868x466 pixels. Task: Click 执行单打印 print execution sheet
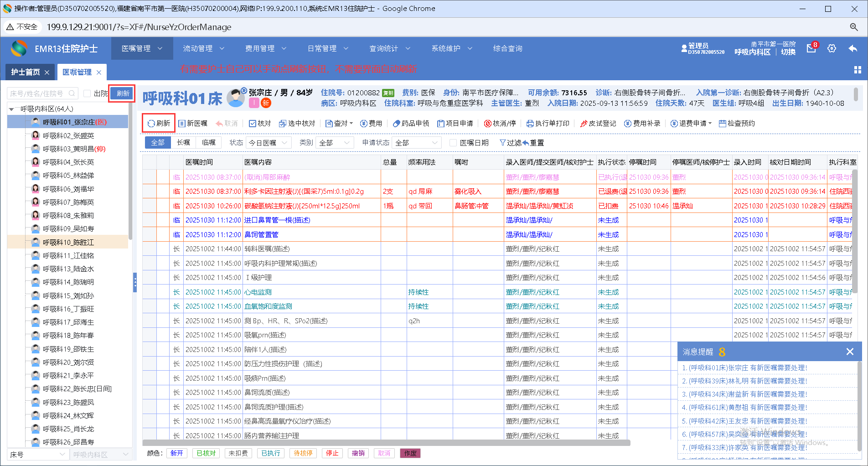(x=548, y=124)
